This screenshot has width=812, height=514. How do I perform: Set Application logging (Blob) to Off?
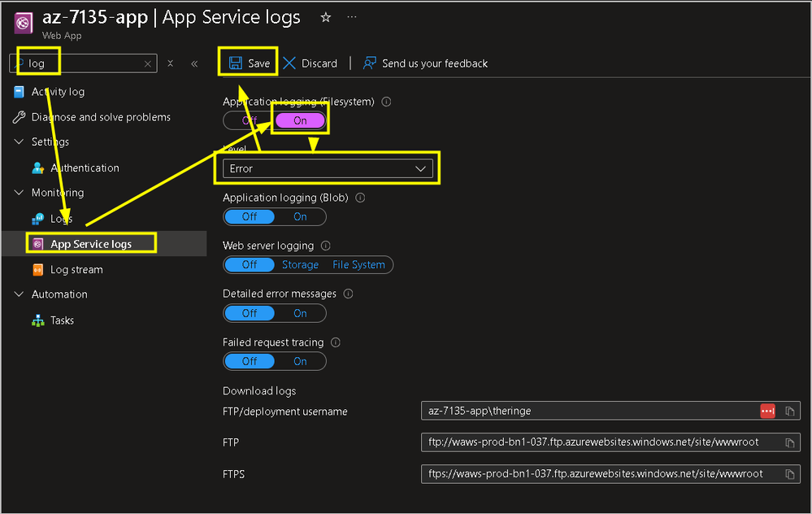(x=250, y=216)
